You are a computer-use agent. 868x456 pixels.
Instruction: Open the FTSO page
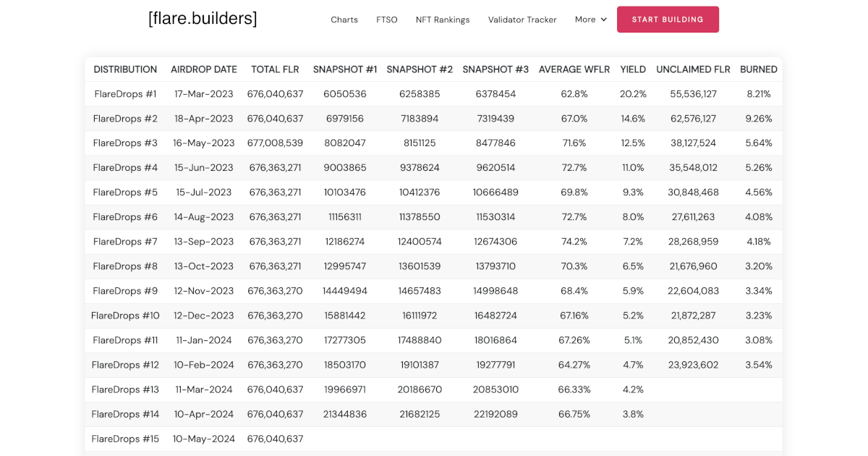point(387,20)
